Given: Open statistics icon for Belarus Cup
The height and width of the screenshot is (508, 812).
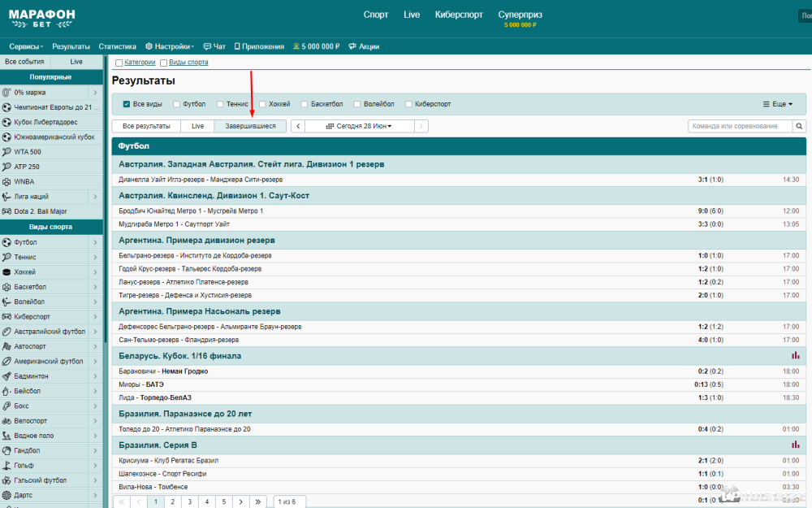Looking at the screenshot, I should coord(796,356).
